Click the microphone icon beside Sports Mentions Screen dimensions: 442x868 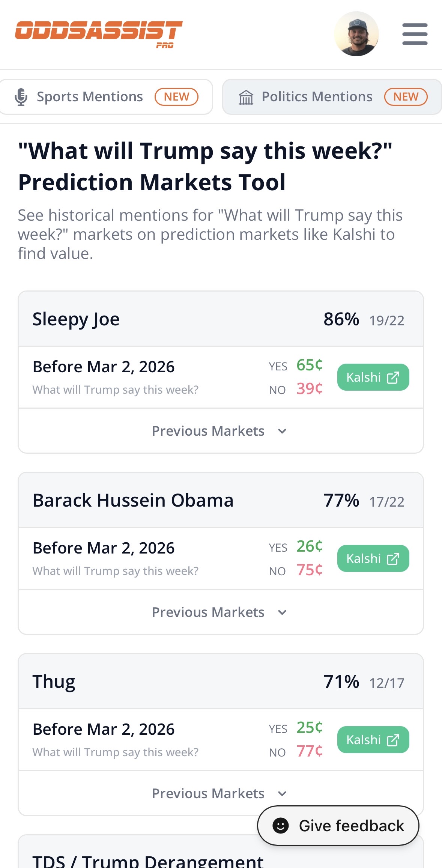coord(21,97)
